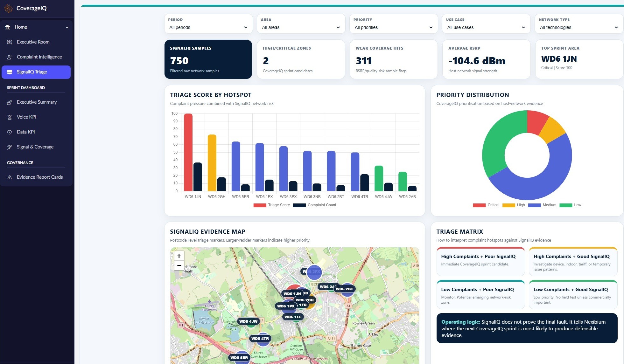
Task: Click the Signal & Coverage icon
Action: pyautogui.click(x=10, y=147)
